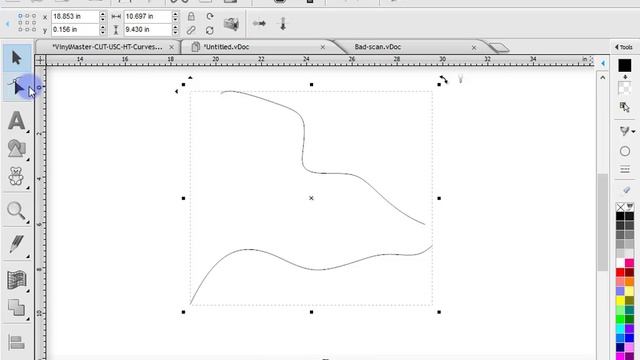Click the ruler units label 'in'
The height and width of the screenshot is (360, 640).
pos(584,60)
